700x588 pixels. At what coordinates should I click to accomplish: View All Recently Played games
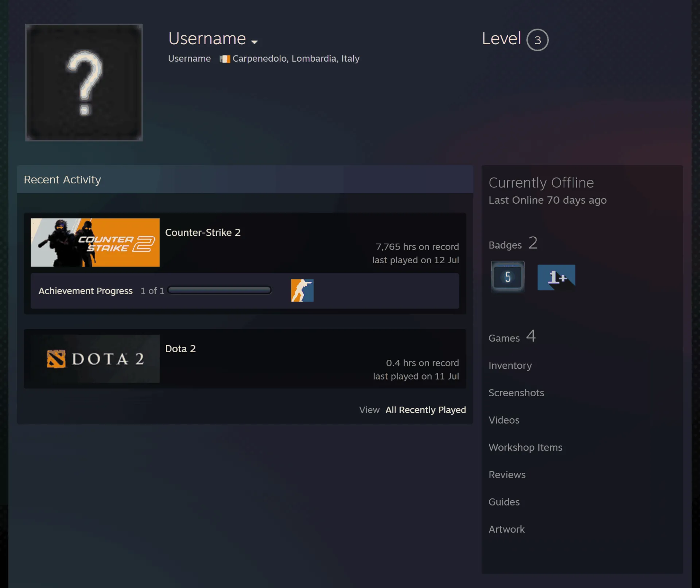coord(425,410)
